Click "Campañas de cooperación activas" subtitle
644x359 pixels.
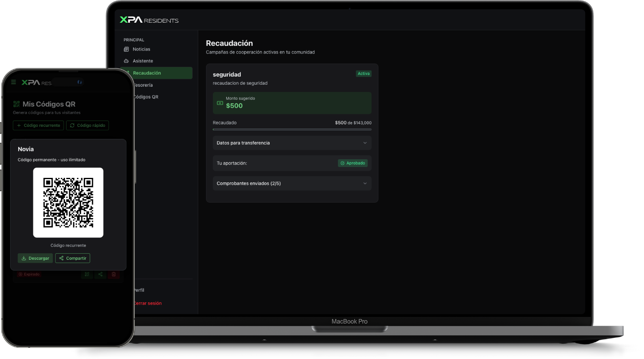click(x=260, y=52)
